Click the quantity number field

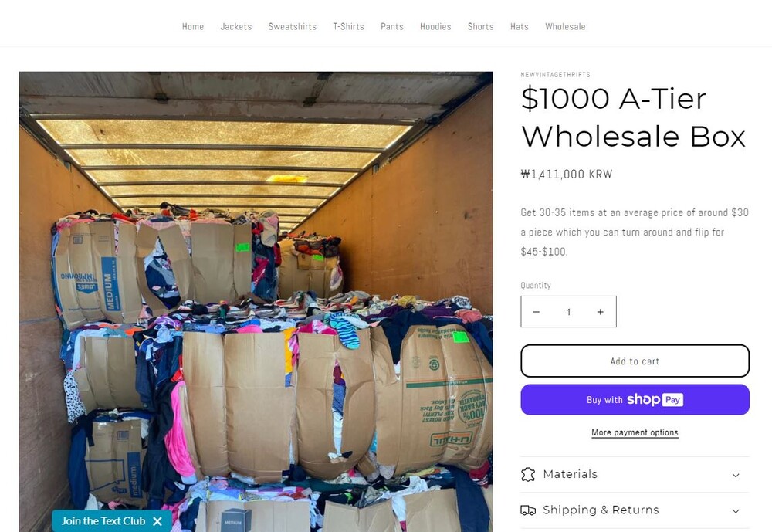pos(568,312)
